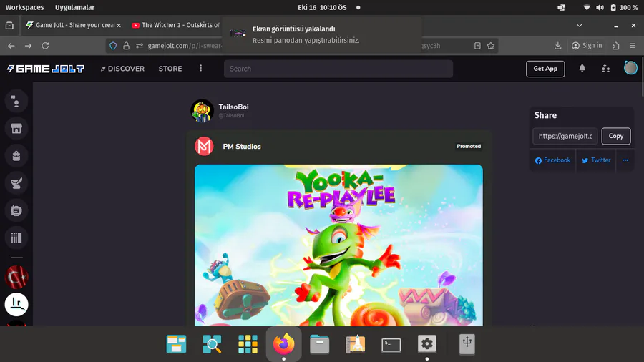Open white round community icon in sidebar
This screenshot has width=644, height=362.
click(x=16, y=305)
